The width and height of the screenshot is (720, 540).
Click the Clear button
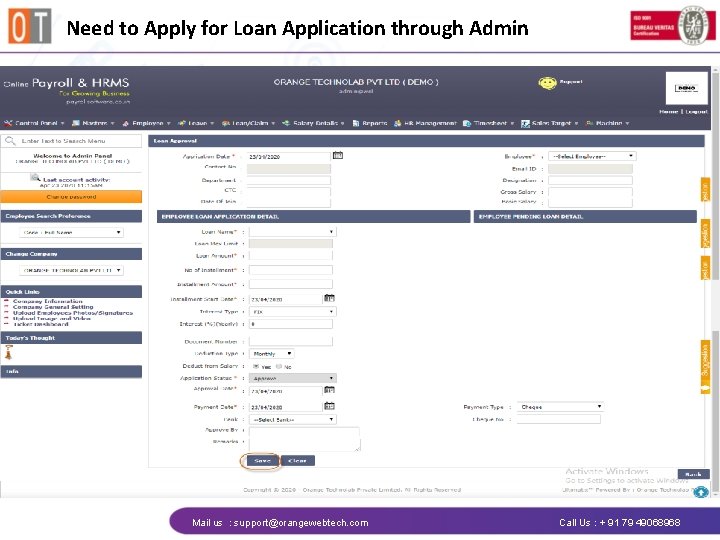(298, 461)
